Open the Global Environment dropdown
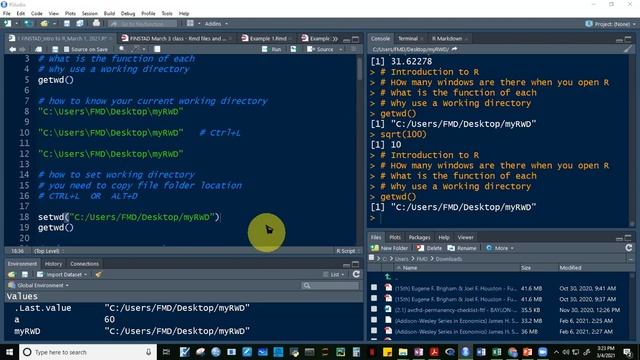Image resolution: width=640 pixels, height=360 pixels. click(39, 285)
